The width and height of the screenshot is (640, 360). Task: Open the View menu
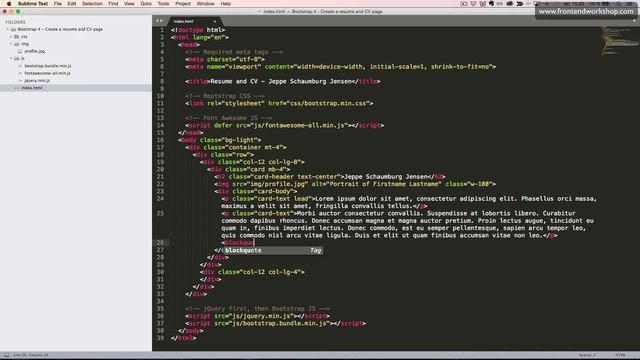click(129, 4)
